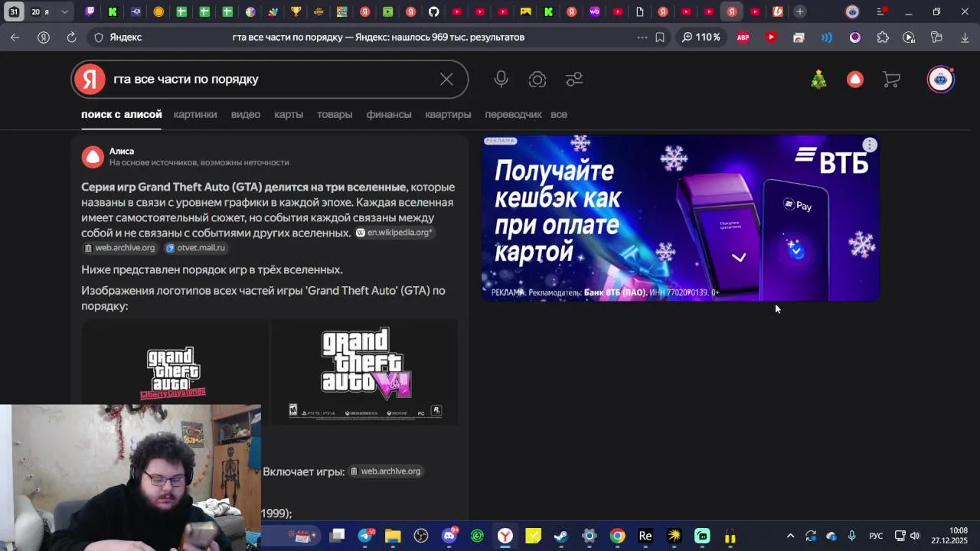
Task: Bookmark this page
Action: click(x=660, y=37)
